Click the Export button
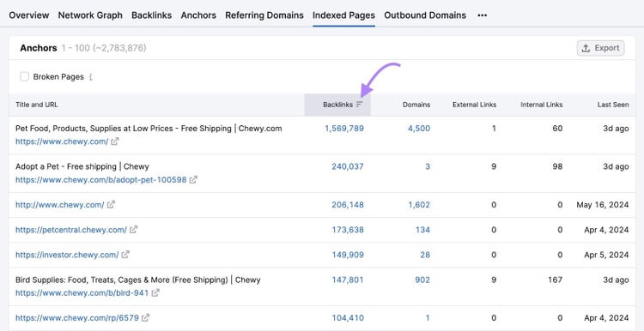 [600, 48]
